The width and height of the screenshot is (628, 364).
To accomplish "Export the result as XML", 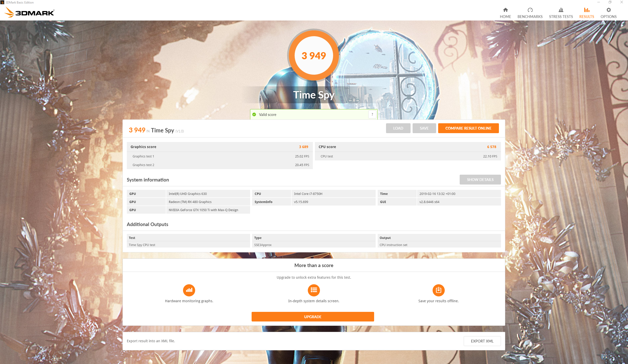I will 482,341.
